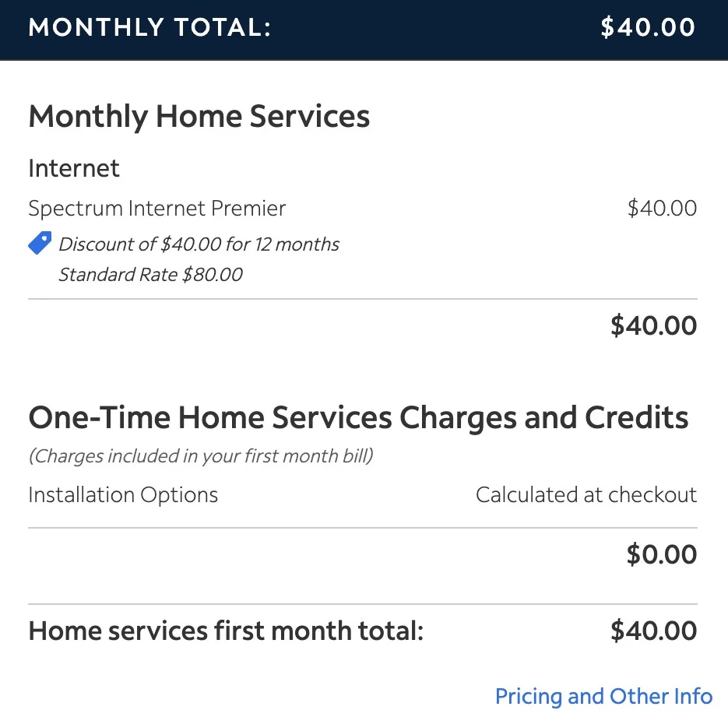Screen dimensions: 728x724
Task: Click the white summary panel background
Action: tap(364, 366)
